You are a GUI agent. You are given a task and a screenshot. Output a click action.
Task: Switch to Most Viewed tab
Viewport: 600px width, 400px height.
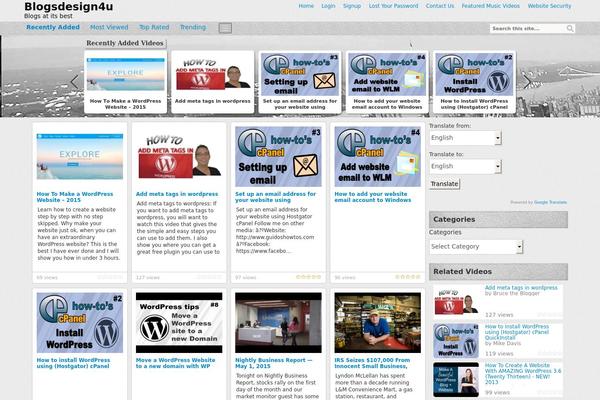pyautogui.click(x=109, y=27)
